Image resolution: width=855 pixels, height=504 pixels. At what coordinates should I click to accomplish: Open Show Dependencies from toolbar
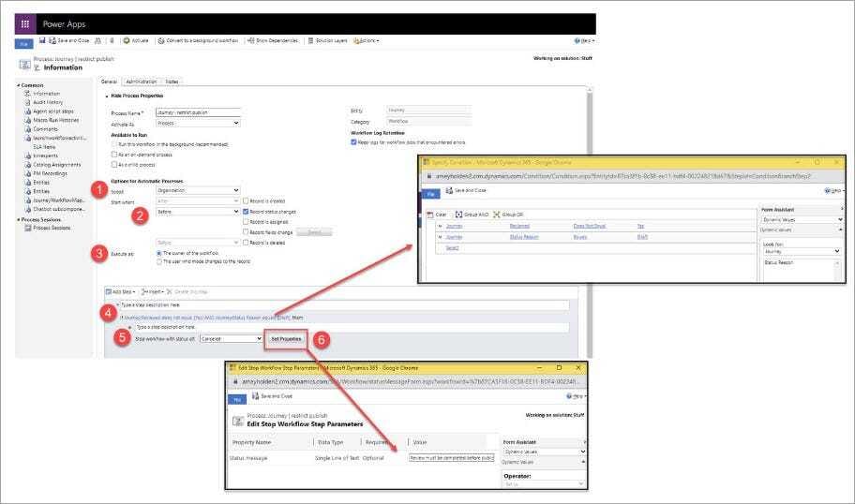click(273, 40)
